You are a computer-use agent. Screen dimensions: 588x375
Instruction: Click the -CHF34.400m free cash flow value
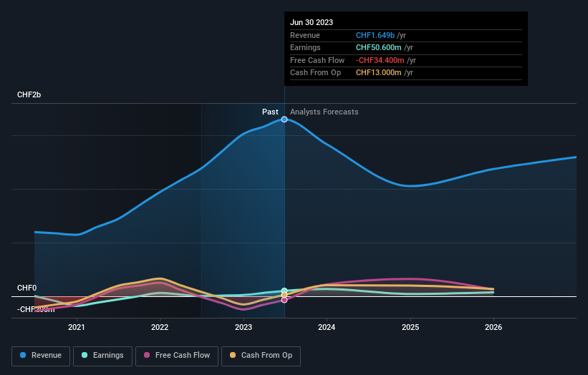coord(380,60)
